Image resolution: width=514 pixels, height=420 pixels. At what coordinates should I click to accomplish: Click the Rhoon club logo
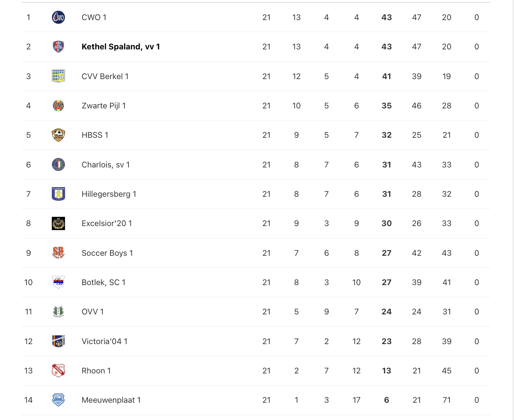click(58, 371)
